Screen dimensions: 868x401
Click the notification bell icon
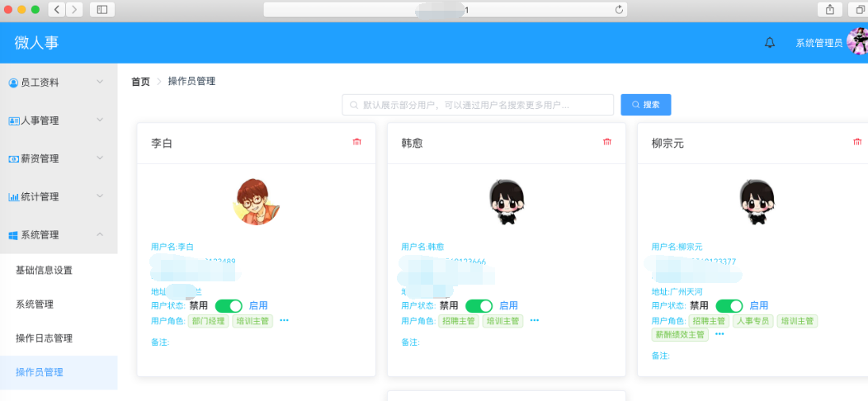[x=770, y=43]
